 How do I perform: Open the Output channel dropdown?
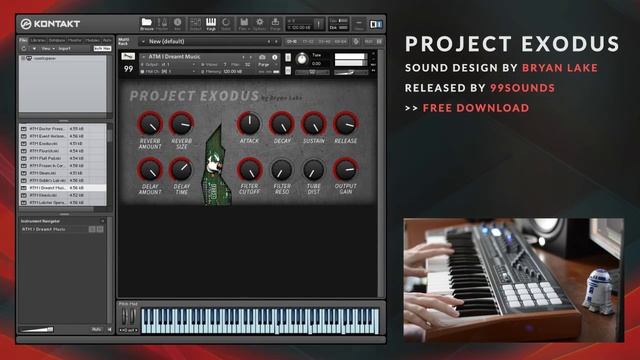(169, 64)
